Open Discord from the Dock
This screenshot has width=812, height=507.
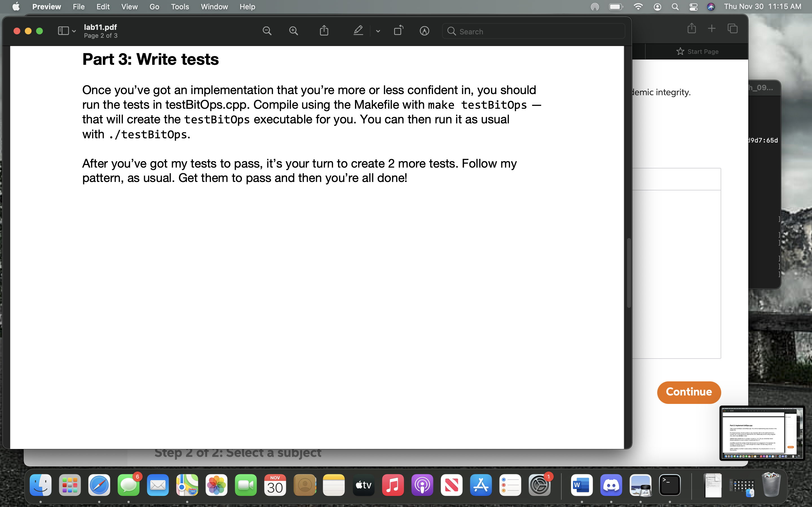(x=611, y=485)
